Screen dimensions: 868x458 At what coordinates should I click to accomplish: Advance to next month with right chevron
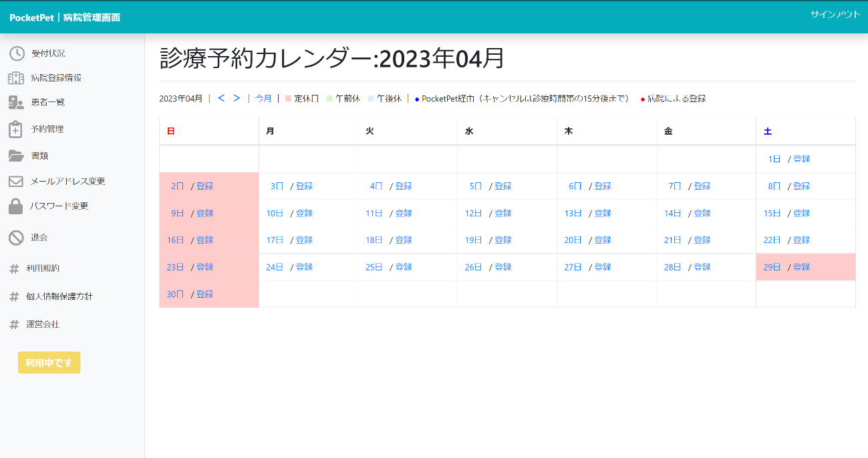coord(237,98)
